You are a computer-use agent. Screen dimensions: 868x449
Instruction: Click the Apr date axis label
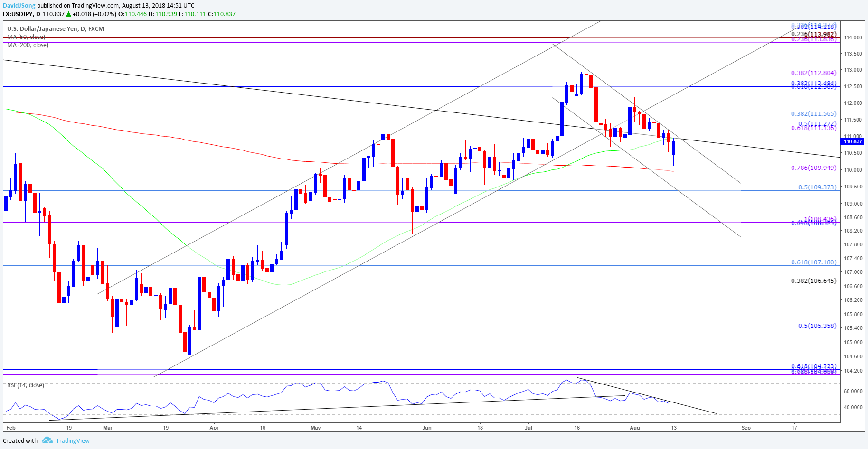pyautogui.click(x=214, y=428)
